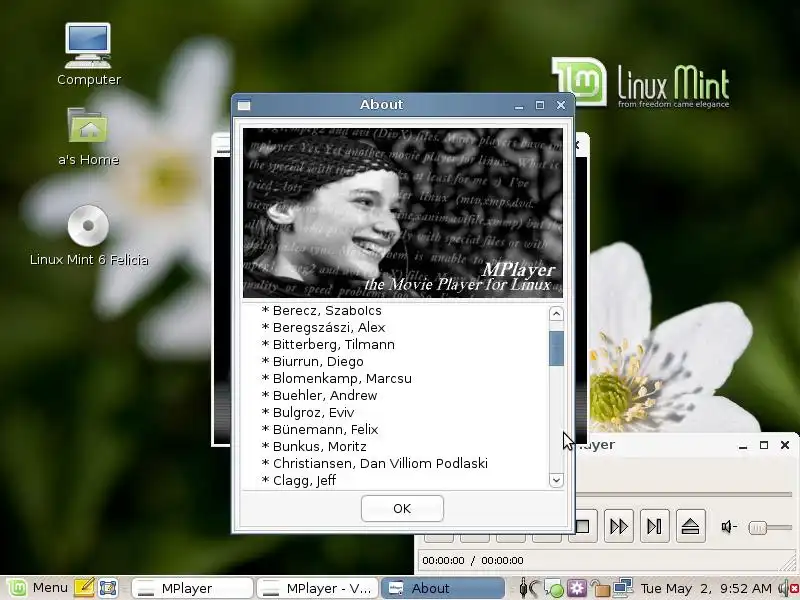Viewport: 800px width, 600px height.
Task: Click the skip to next track button
Action: pos(654,526)
